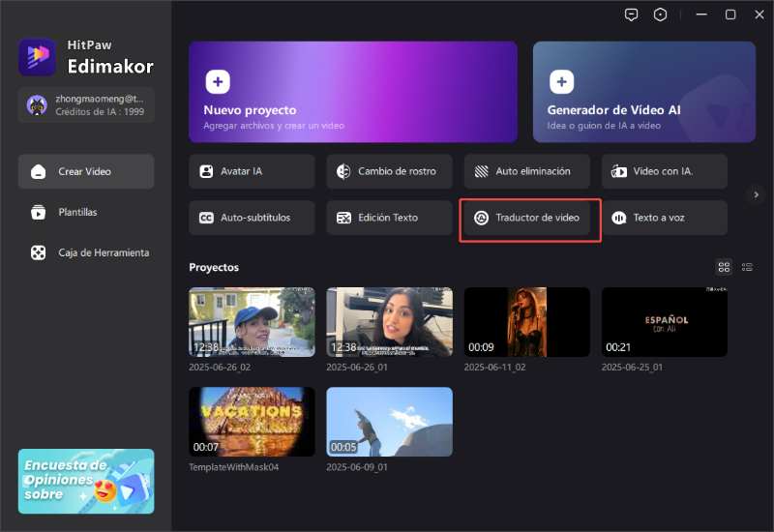
Task: Click the Traductor de video circular icon
Action: click(x=481, y=218)
